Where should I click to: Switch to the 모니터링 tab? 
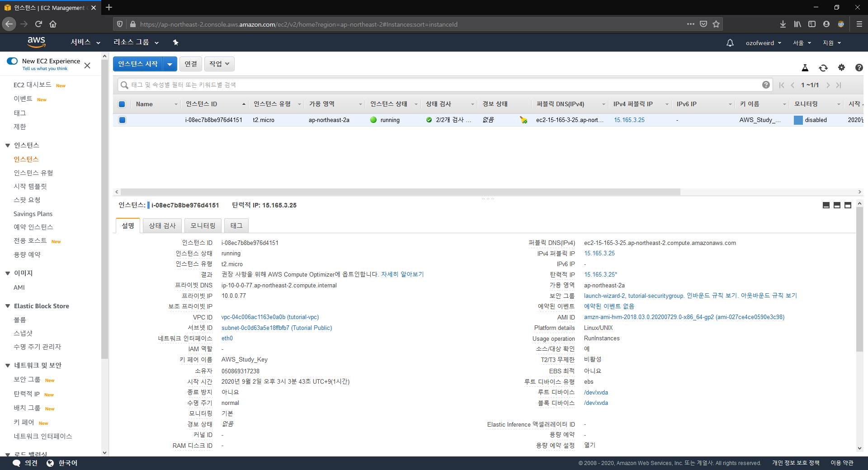click(x=203, y=226)
